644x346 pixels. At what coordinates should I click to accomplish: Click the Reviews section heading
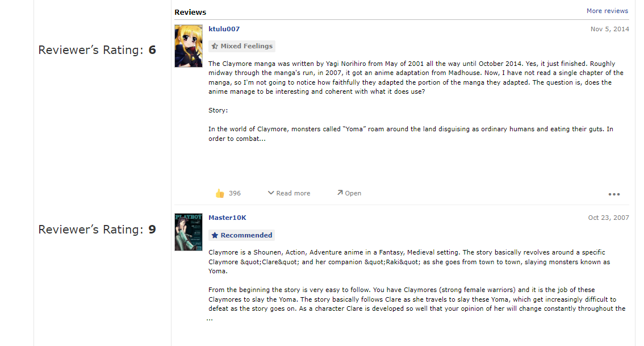(x=190, y=12)
